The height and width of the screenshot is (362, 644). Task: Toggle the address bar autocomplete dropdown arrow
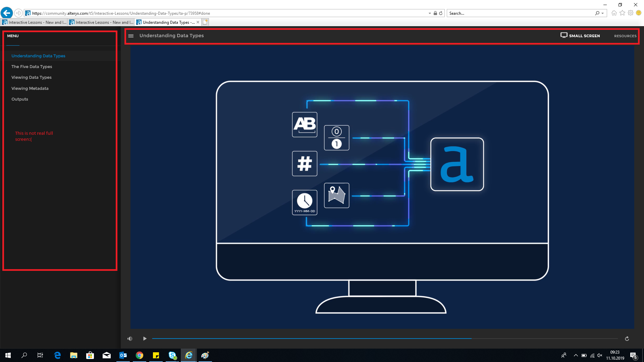tap(429, 13)
